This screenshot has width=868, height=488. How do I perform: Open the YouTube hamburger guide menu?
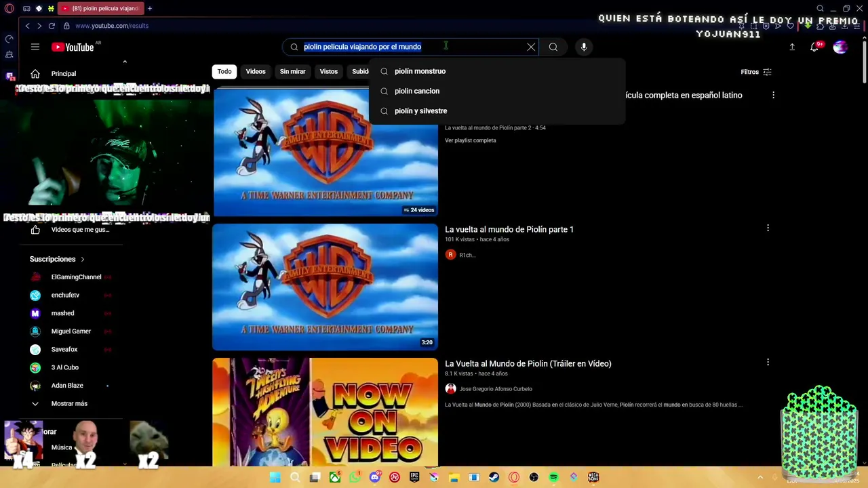coord(35,47)
